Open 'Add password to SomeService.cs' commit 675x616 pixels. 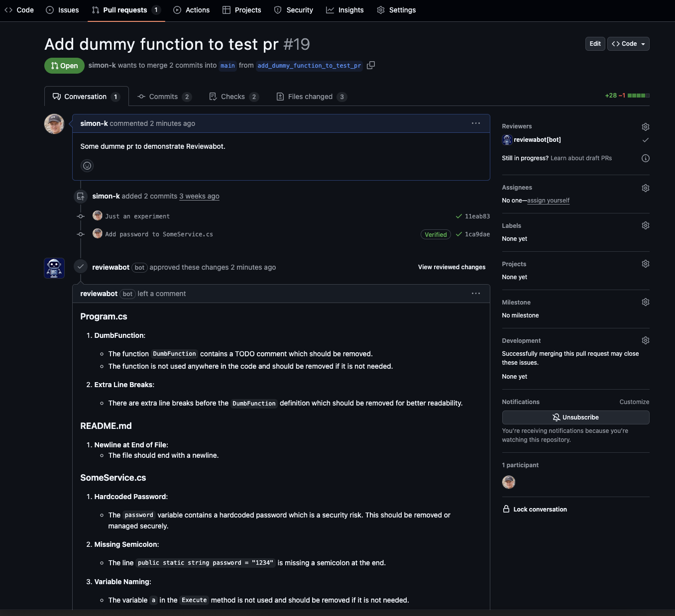click(x=159, y=234)
